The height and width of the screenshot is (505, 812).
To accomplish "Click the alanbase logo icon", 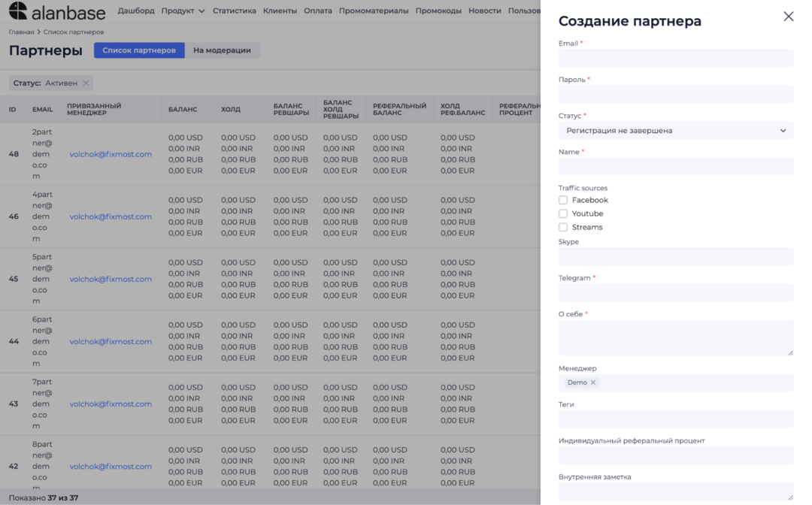I will click(18, 11).
